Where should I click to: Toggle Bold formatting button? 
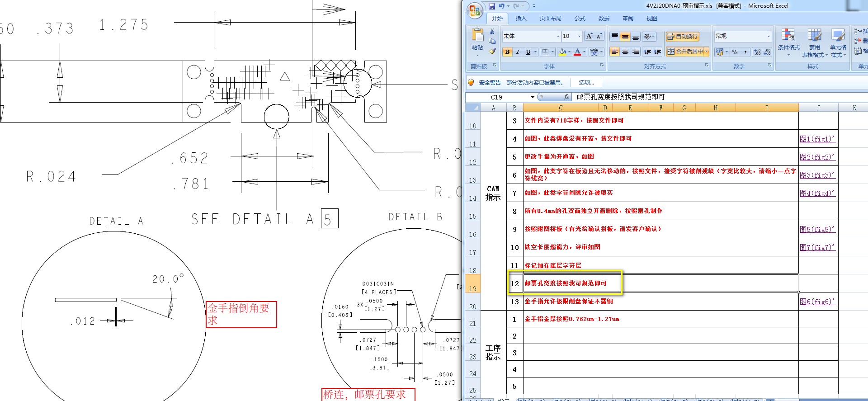507,52
